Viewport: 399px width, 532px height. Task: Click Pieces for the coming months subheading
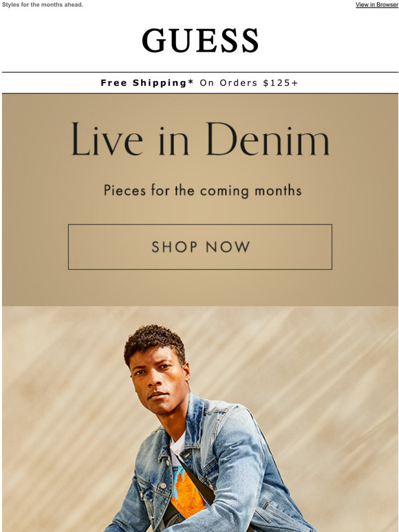(203, 190)
